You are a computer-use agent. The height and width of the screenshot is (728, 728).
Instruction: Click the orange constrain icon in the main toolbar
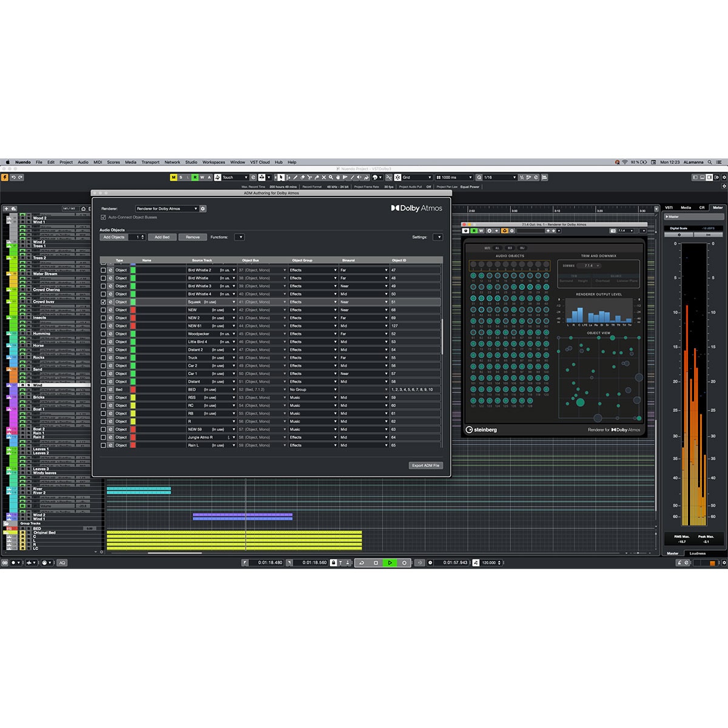coord(5,177)
